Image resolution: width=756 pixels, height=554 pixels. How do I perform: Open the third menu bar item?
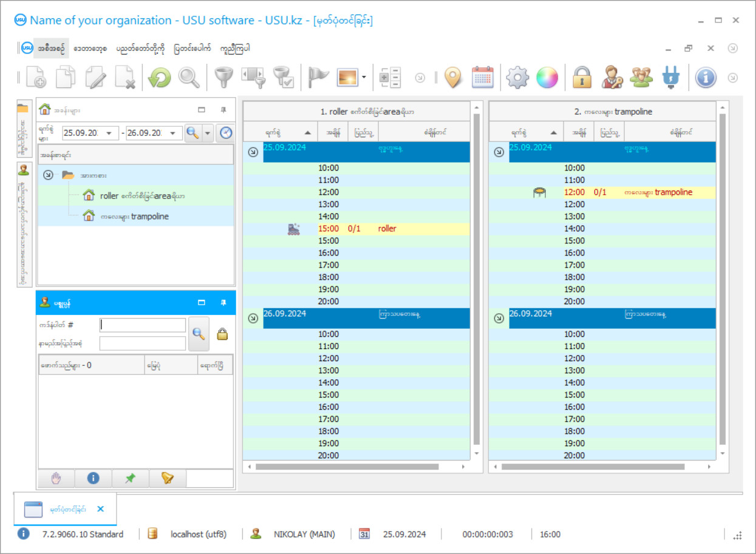pyautogui.click(x=140, y=49)
